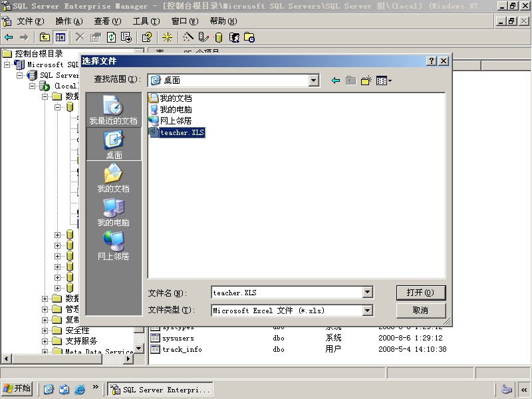Viewport: 532px width, 399px height.
Task: Open the dialog's view menu icon
Action: click(x=384, y=80)
